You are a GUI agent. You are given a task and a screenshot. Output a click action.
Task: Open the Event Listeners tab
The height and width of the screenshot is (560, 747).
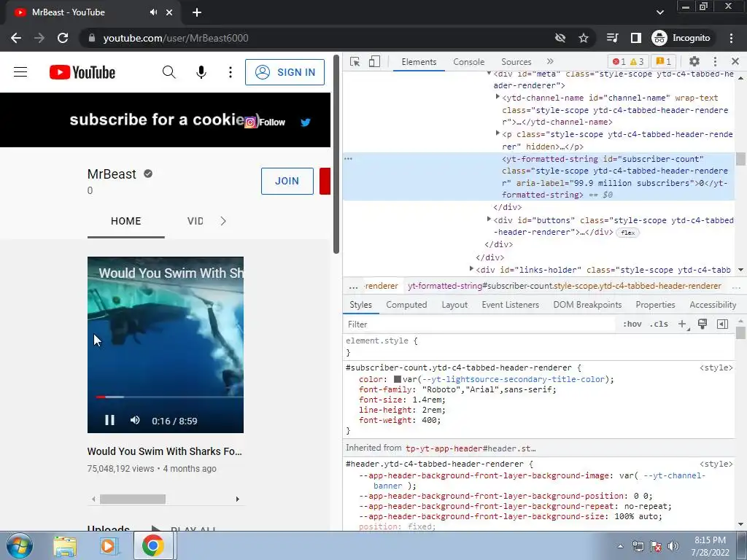(x=510, y=305)
